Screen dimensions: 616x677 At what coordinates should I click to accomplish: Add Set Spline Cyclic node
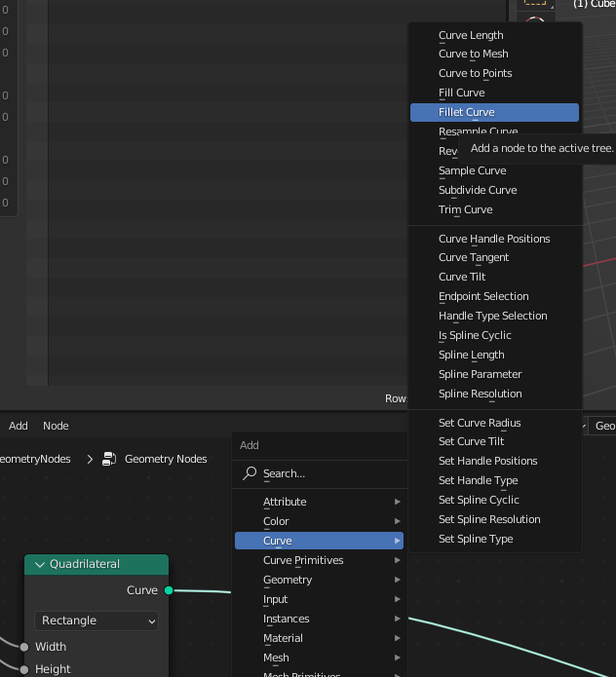494,500
